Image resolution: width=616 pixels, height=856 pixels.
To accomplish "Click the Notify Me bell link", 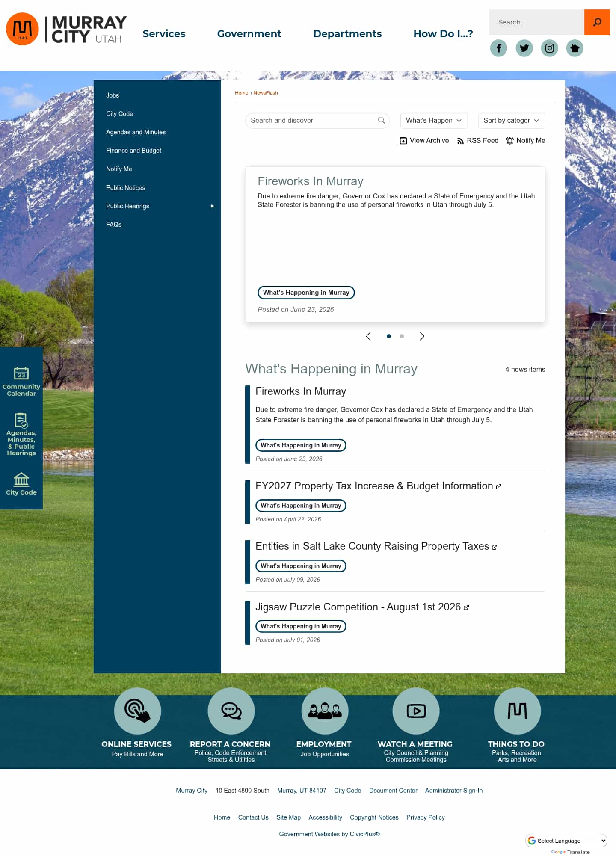I will 525,140.
